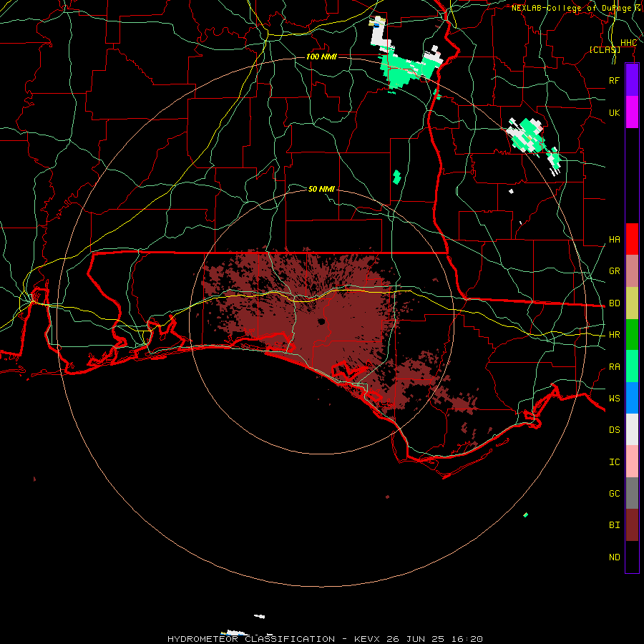Click the RF purple legend swatch
The height and width of the screenshot is (644, 644).
[632, 80]
